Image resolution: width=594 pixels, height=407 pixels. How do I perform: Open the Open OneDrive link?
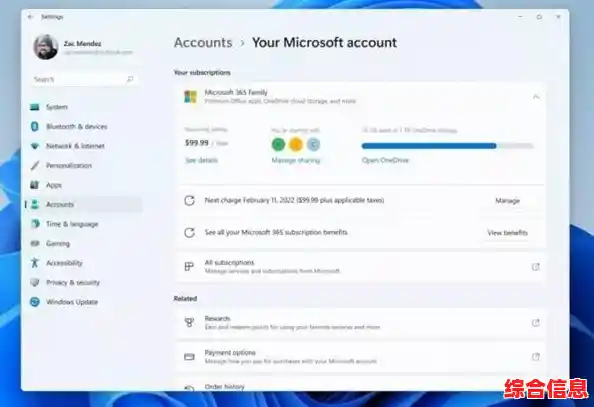pos(385,160)
